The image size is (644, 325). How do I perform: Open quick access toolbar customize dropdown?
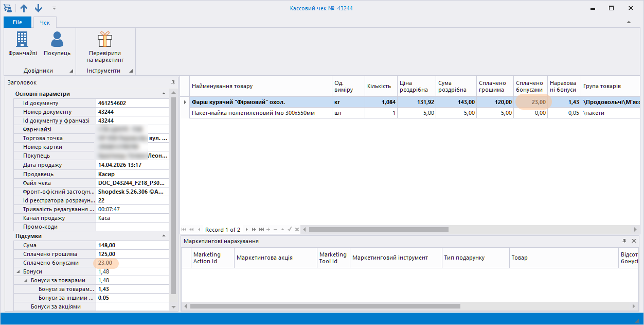point(54,8)
